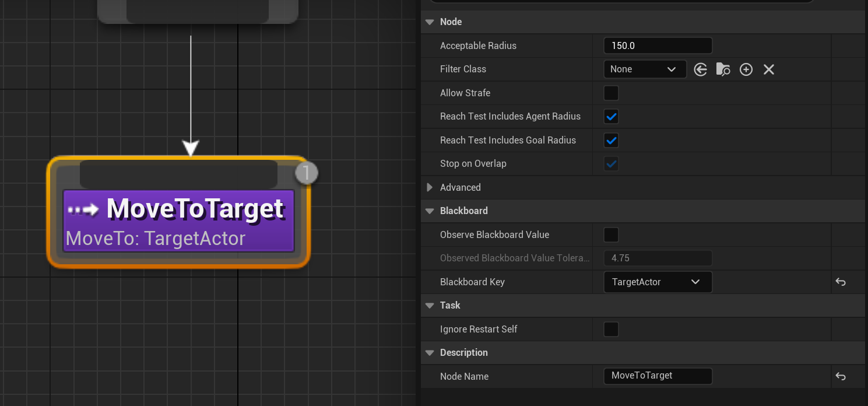This screenshot has width=868, height=406.
Task: Uncheck Reach Test Includes Goal Radius
Action: (x=611, y=140)
